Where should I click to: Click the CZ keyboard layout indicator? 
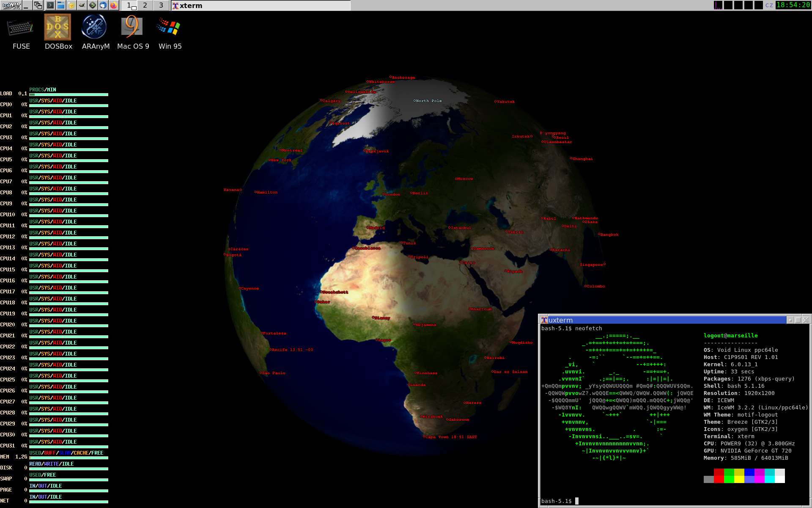click(769, 5)
